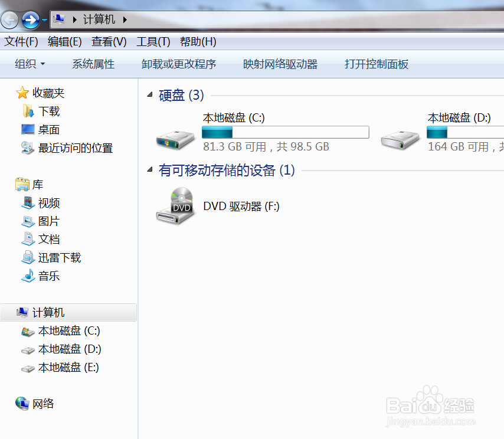Viewport: 504px width, 439px height.
Task: Click the D: drive capacity bar
Action: 466,132
